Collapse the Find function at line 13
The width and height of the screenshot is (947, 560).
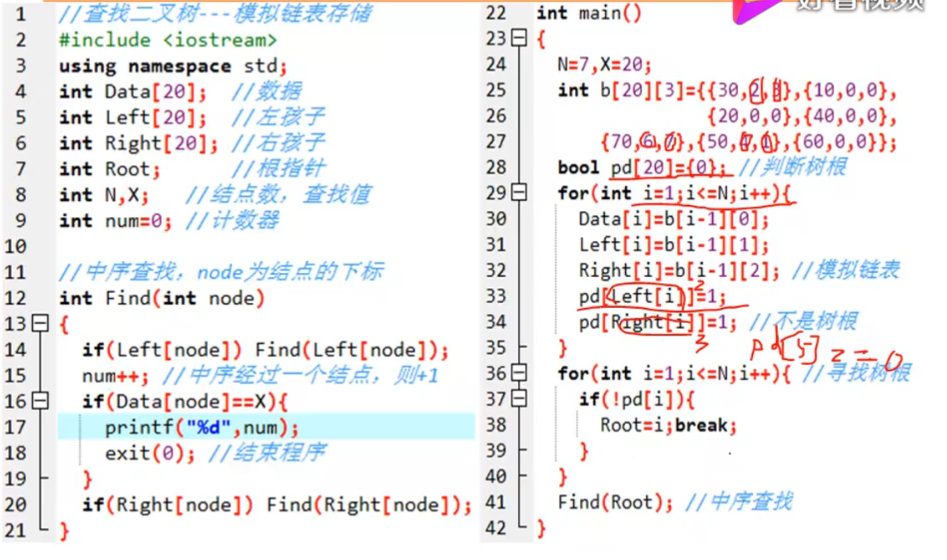pos(39,324)
